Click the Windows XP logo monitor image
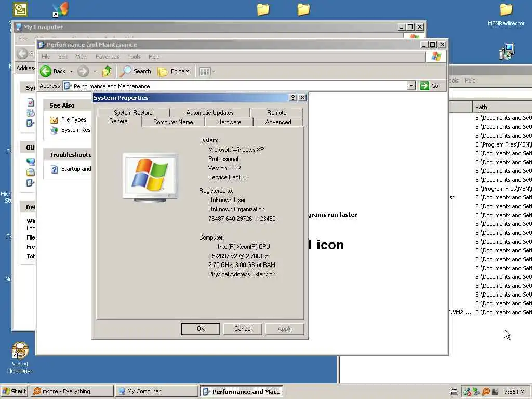This screenshot has width=532, height=399. 150,178
